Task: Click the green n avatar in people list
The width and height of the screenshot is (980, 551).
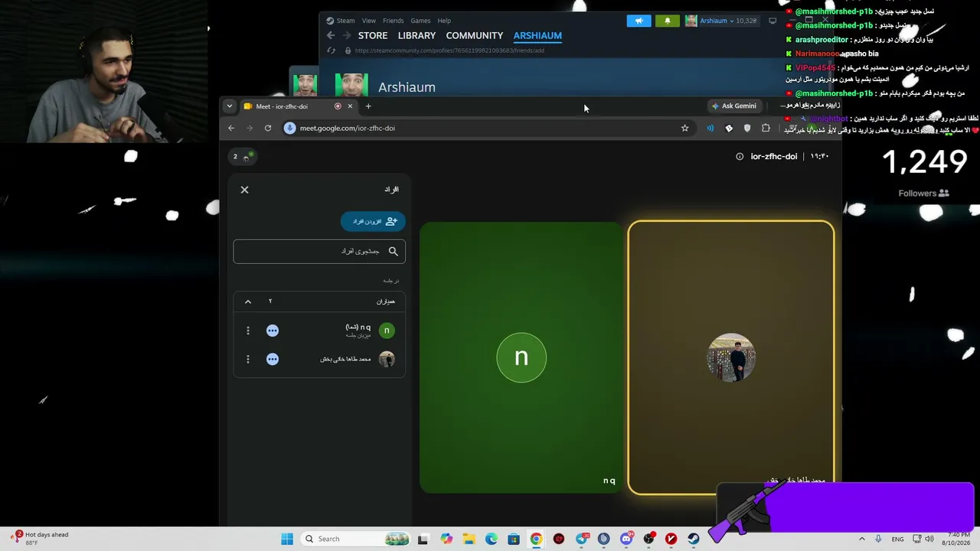Action: (387, 331)
